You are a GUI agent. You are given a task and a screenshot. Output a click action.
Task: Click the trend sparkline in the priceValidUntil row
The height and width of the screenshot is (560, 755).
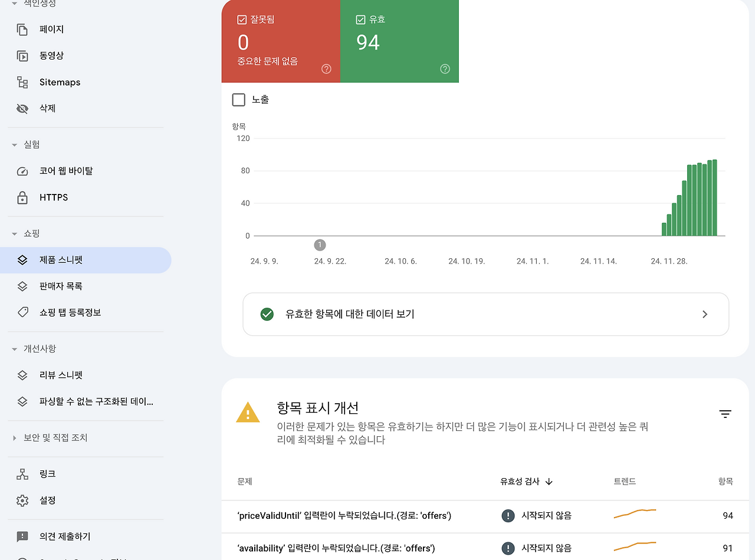click(x=635, y=513)
